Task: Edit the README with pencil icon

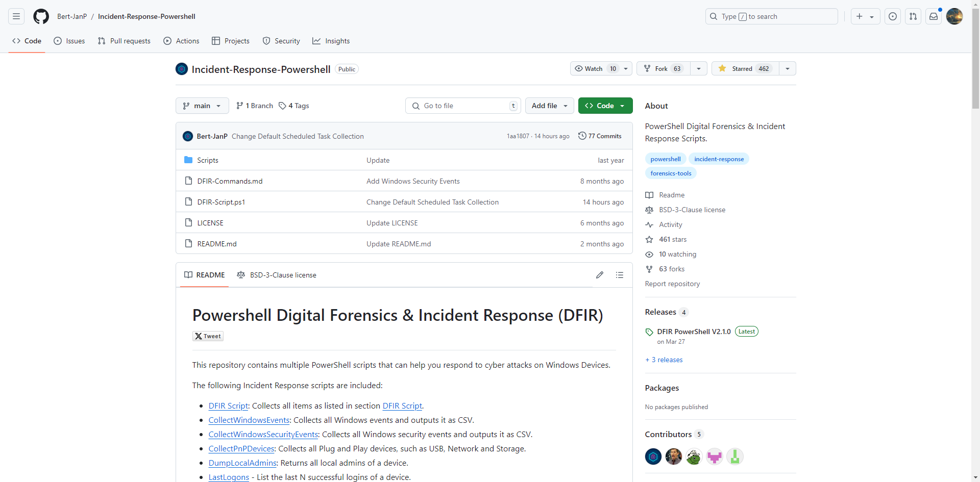Action: coord(600,275)
